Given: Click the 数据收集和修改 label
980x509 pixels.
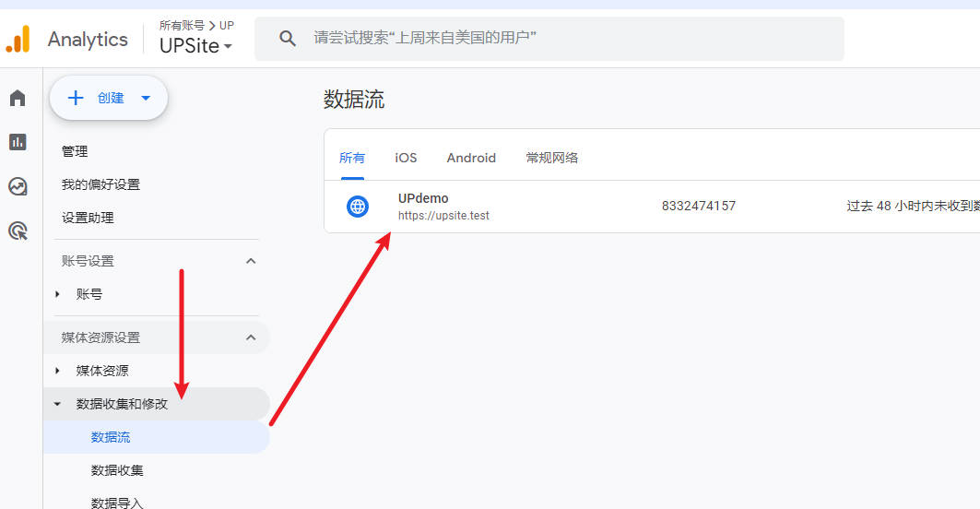Looking at the screenshot, I should (x=122, y=404).
